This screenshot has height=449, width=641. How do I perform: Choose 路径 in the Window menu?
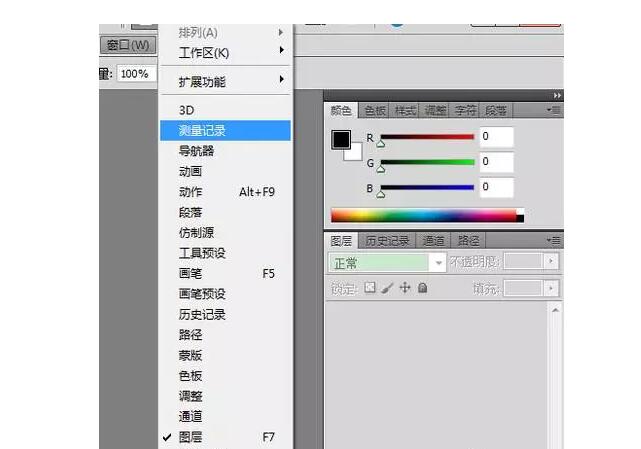click(225, 335)
